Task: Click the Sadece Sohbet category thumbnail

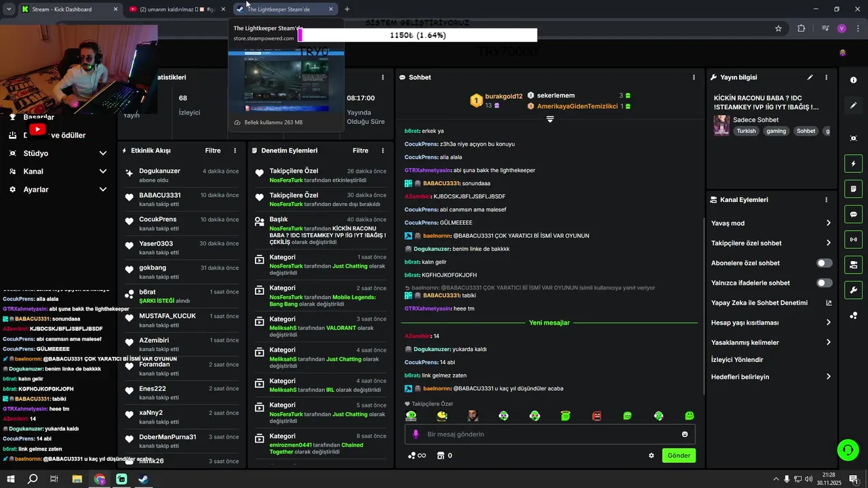Action: coord(722,125)
